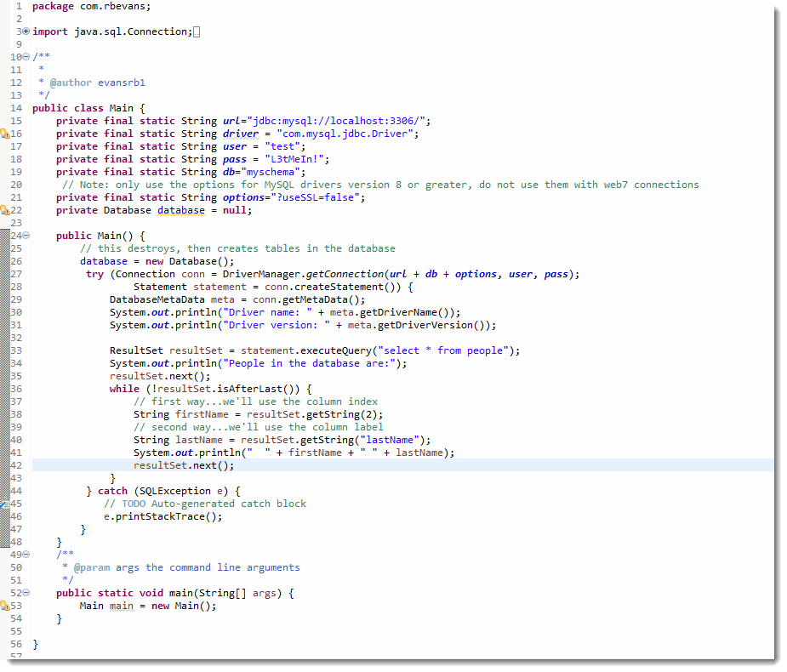This screenshot has width=787, height=672.
Task: Click the "L3tMeIn!" password string
Action: [294, 159]
